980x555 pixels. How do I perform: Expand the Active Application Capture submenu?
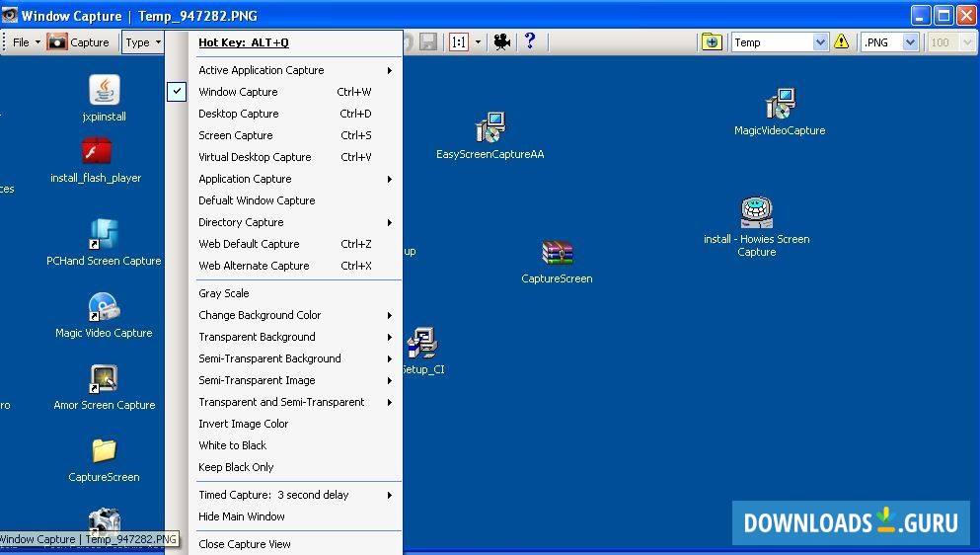tap(296, 70)
